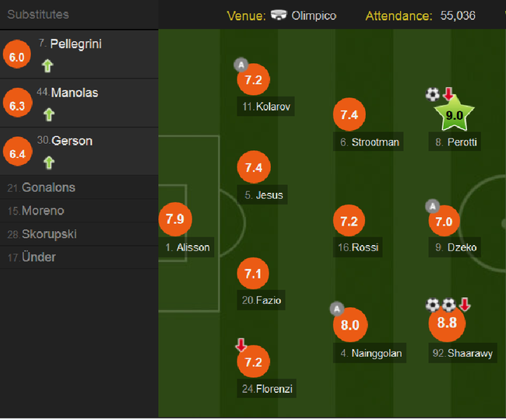The height and width of the screenshot is (420, 506).
Task: Click the assist badge on Dzeko
Action: pos(432,206)
